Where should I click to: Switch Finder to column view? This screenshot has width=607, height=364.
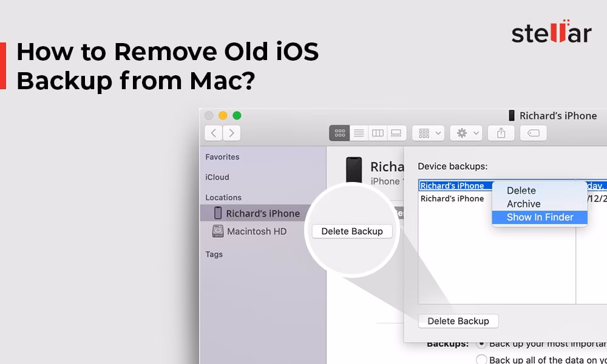coord(378,133)
